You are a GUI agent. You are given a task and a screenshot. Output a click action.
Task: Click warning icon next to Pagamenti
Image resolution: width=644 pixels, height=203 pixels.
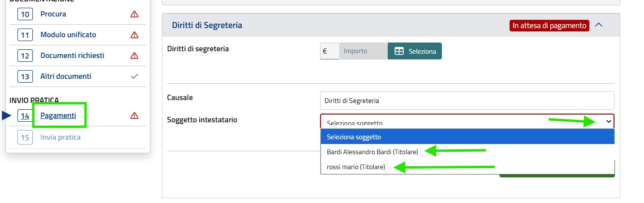(x=134, y=116)
